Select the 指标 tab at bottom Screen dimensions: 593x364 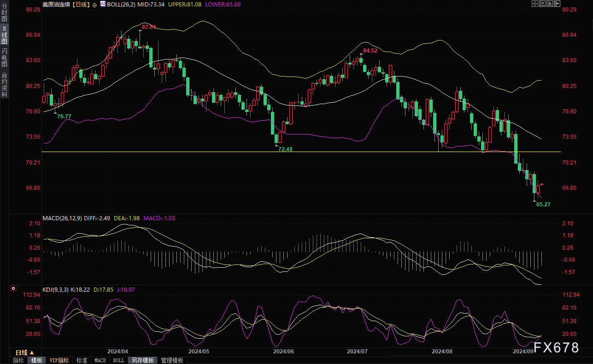click(18, 360)
